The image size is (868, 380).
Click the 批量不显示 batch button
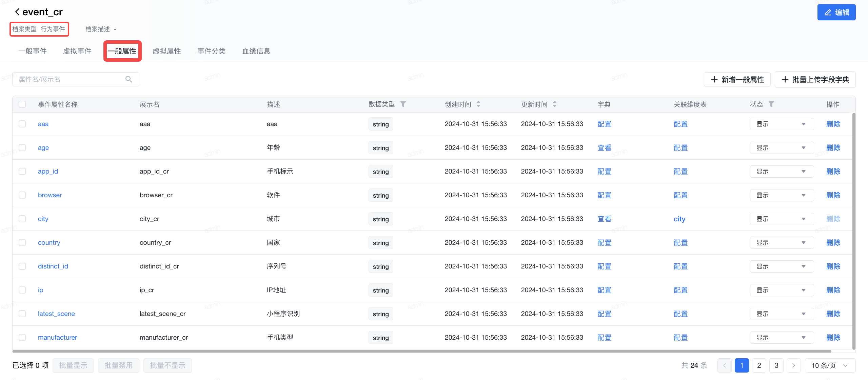pyautogui.click(x=167, y=365)
